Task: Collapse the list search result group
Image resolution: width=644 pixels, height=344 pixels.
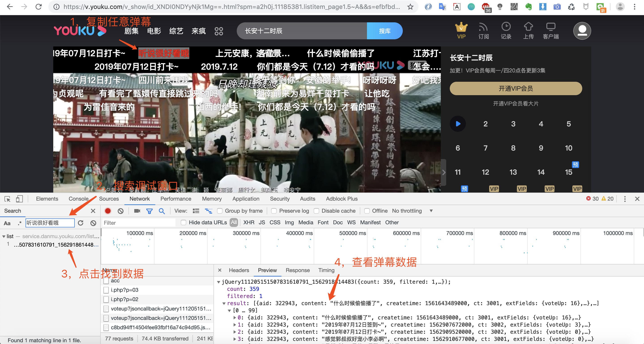Action: point(4,236)
